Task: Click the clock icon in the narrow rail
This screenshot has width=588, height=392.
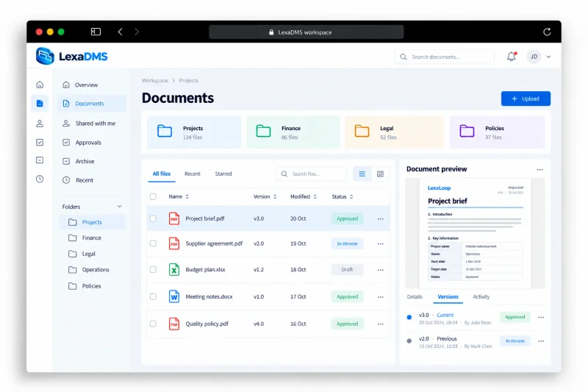Action: 40,179
